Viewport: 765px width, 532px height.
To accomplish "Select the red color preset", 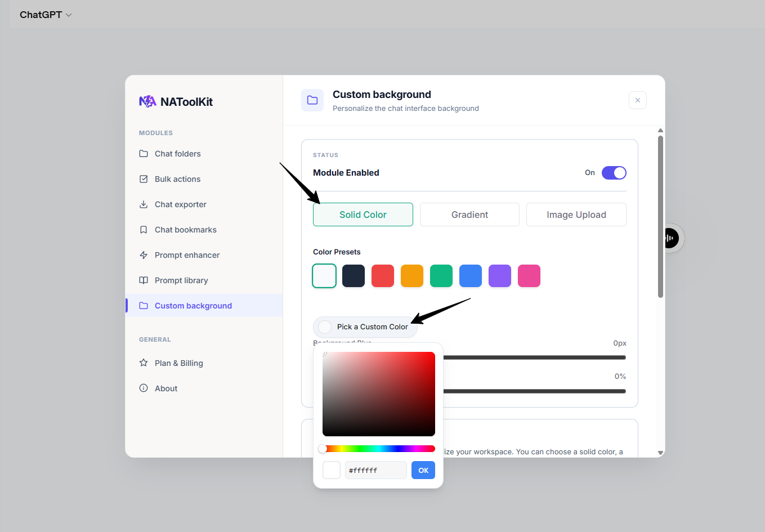I will [383, 276].
